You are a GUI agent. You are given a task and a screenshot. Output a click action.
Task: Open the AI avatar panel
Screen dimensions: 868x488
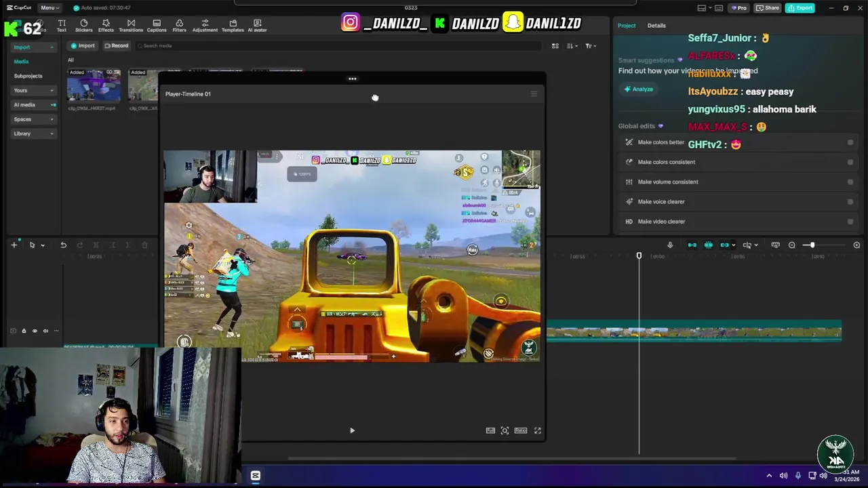[x=257, y=26]
